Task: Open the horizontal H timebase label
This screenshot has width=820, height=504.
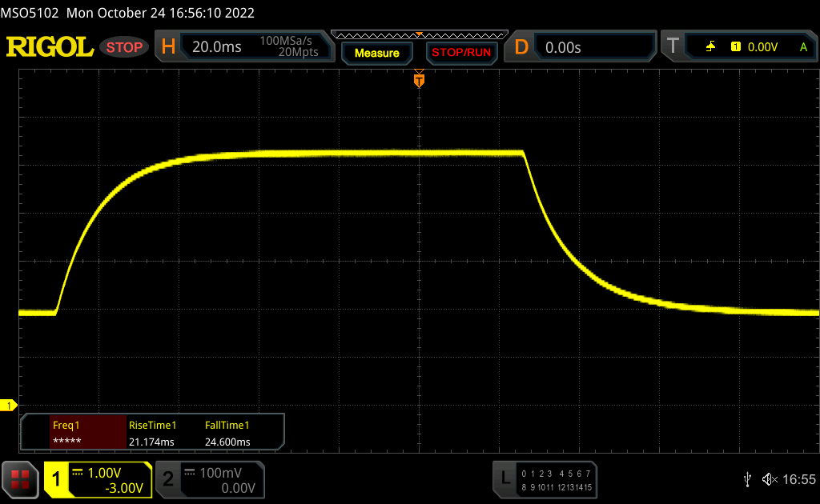Action: click(x=168, y=47)
